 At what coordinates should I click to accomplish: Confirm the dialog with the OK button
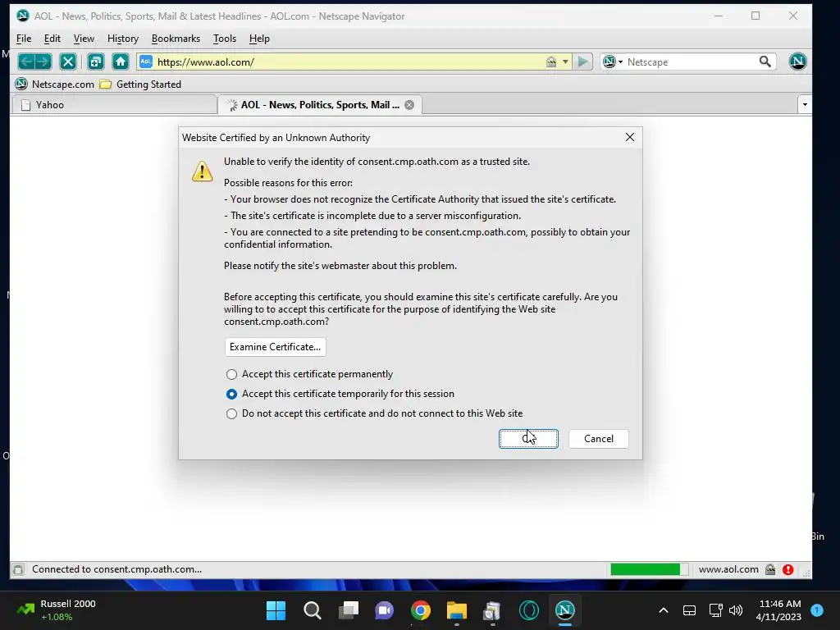[528, 439]
